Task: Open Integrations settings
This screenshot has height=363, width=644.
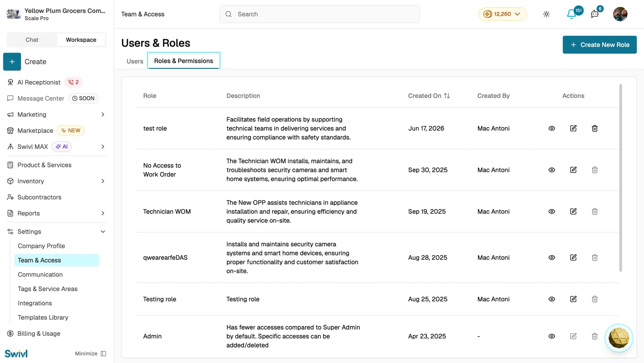Action: click(x=35, y=303)
